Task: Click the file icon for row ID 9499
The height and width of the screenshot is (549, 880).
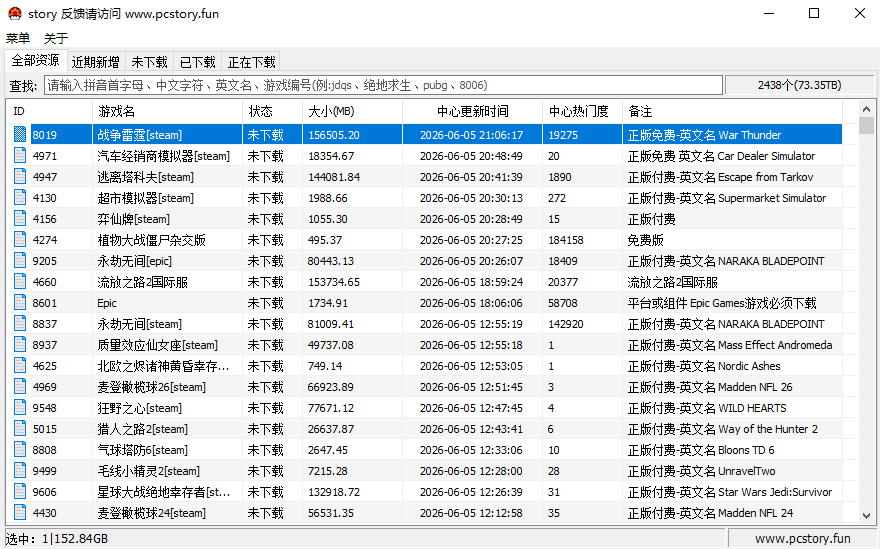Action: [20, 470]
